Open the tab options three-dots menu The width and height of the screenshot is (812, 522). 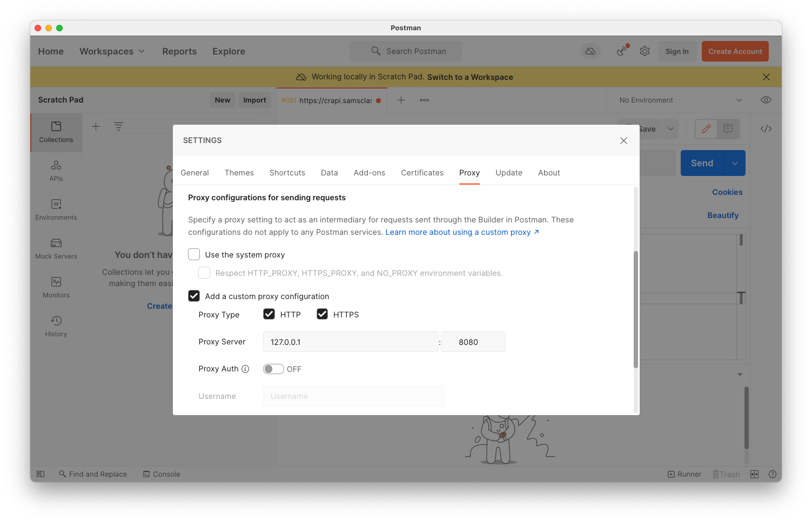[425, 100]
